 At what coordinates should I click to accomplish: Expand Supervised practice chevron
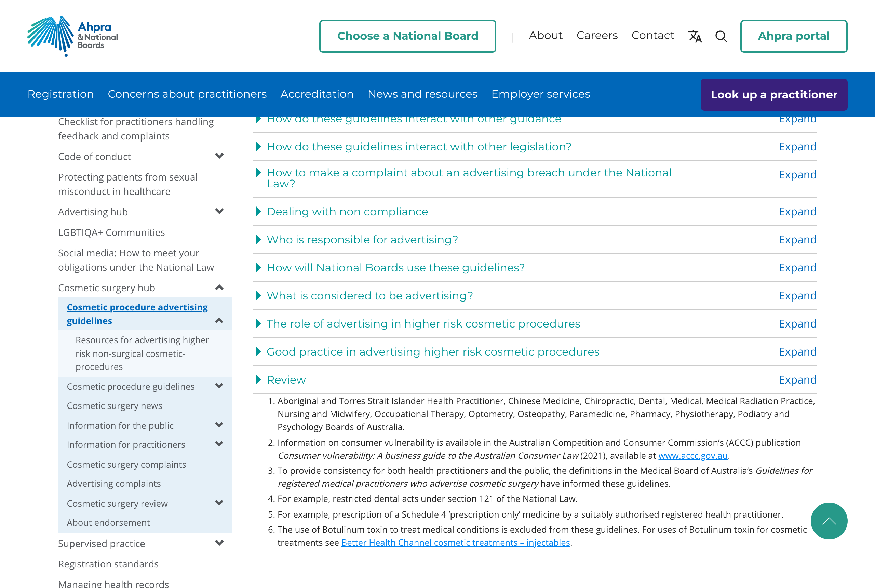(x=219, y=543)
